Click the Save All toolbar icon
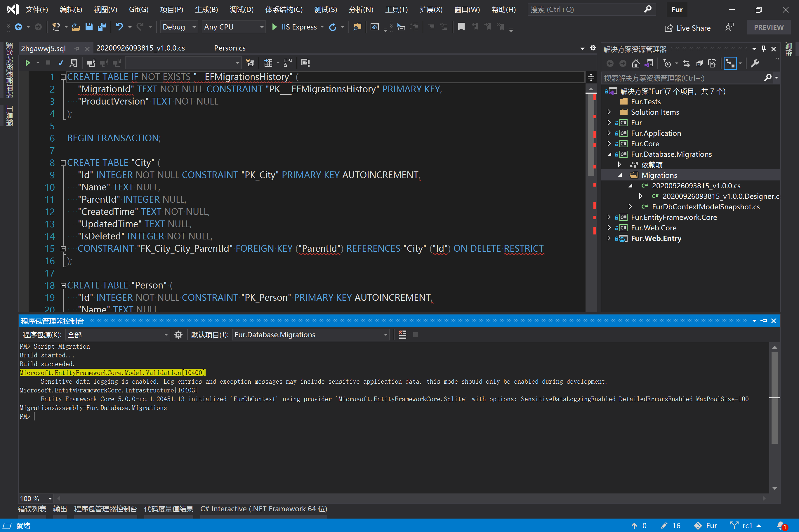The width and height of the screenshot is (799, 532). [102, 27]
